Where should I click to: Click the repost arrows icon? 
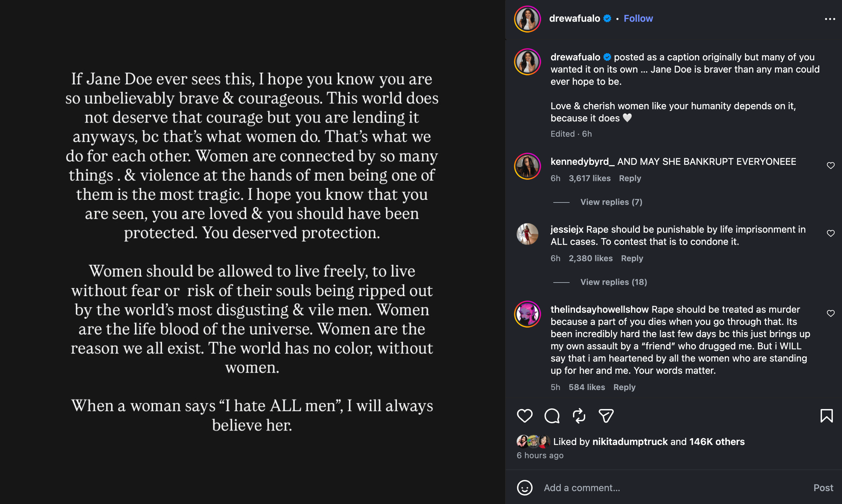coord(579,416)
